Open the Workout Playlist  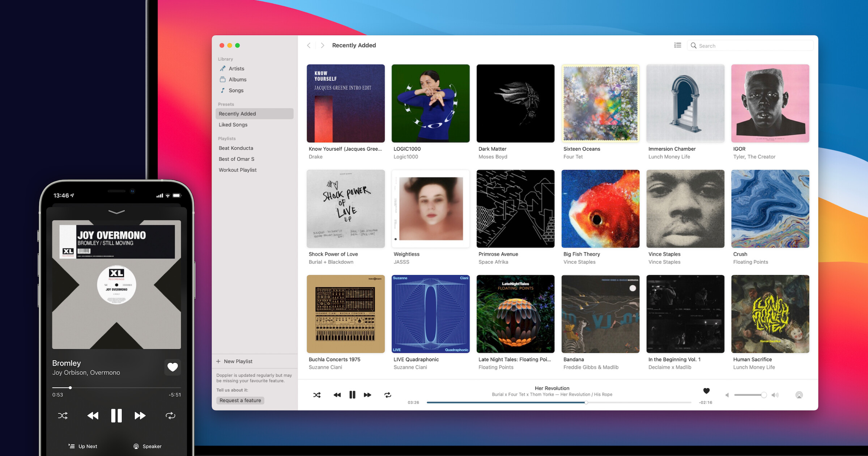click(x=238, y=170)
